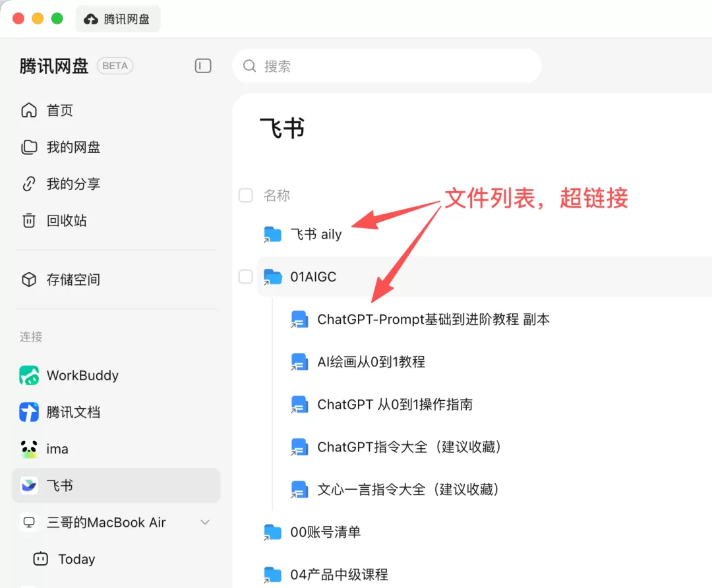Click the 名称 column header
This screenshot has width=712, height=588.
[276, 196]
